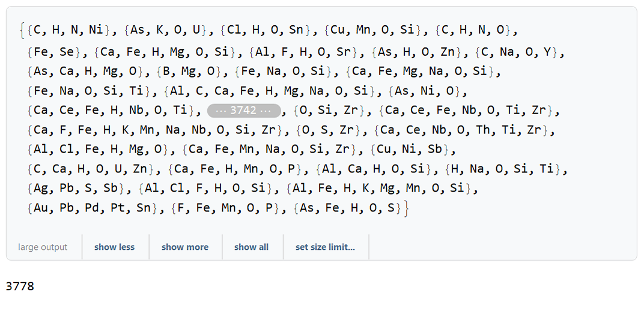Click the {F, Fe, Mn, O, P} set
The image size is (644, 310).
click(x=225, y=208)
